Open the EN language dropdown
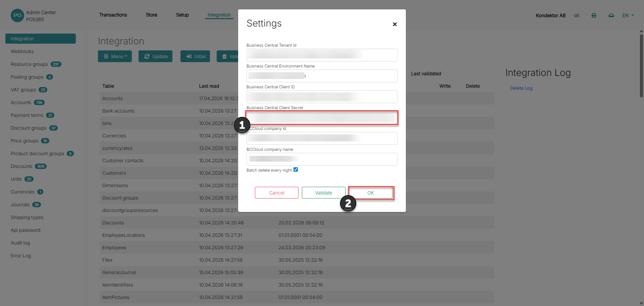 pyautogui.click(x=628, y=15)
